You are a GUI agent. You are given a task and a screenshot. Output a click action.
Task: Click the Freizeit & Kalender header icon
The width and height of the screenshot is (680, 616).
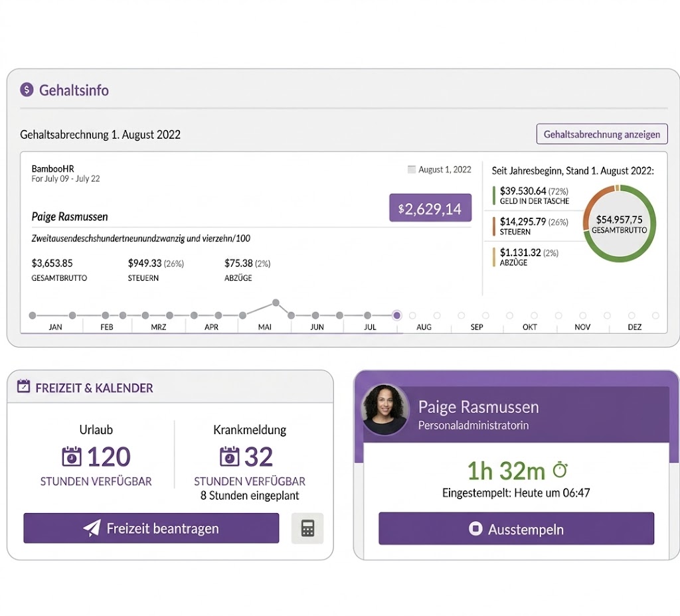pos(24,387)
